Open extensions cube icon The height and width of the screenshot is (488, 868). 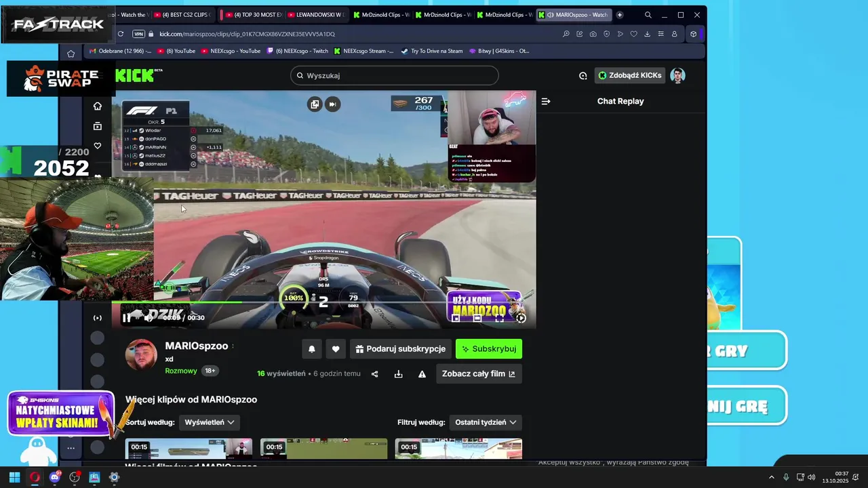693,34
